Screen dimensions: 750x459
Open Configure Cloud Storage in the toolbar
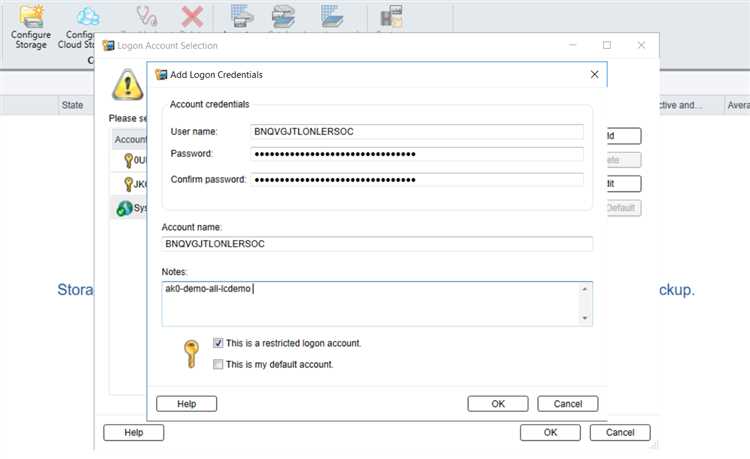80,27
